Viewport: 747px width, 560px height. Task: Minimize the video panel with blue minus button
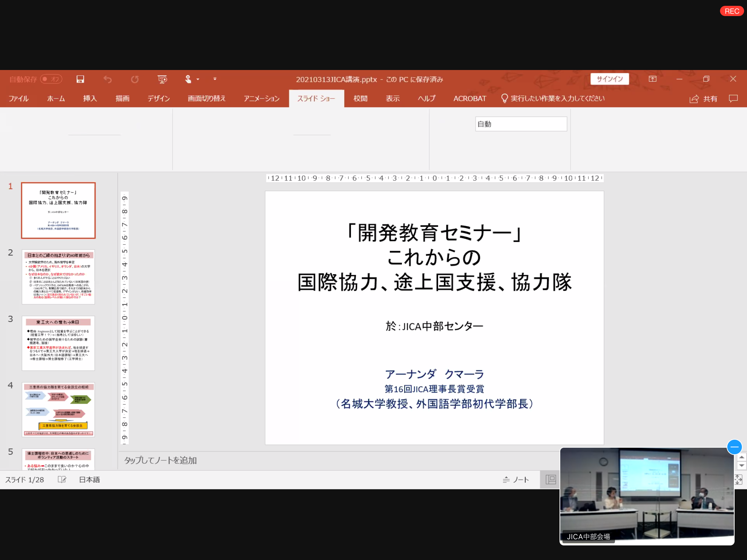click(735, 447)
